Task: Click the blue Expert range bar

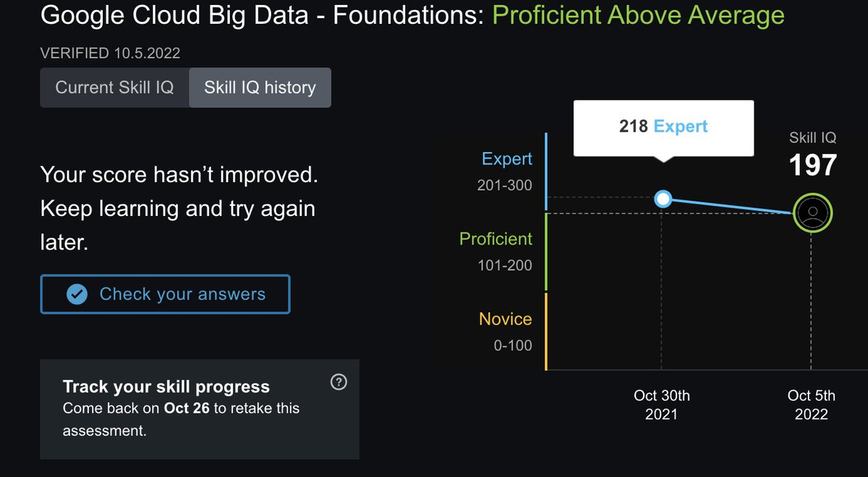Action: coord(546,172)
